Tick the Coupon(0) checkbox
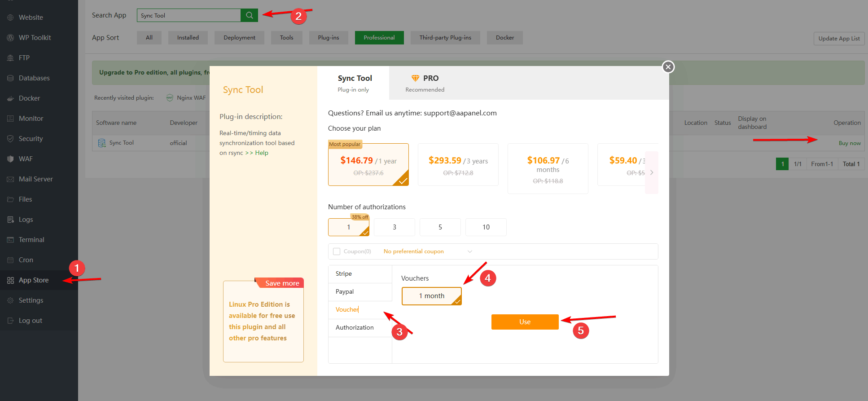The width and height of the screenshot is (868, 401). click(337, 251)
